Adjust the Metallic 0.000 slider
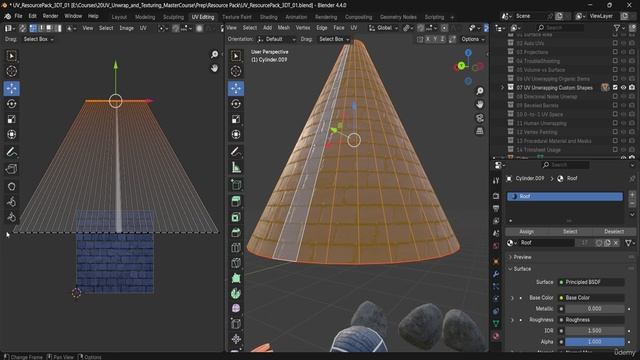The image size is (640, 360). tap(594, 309)
